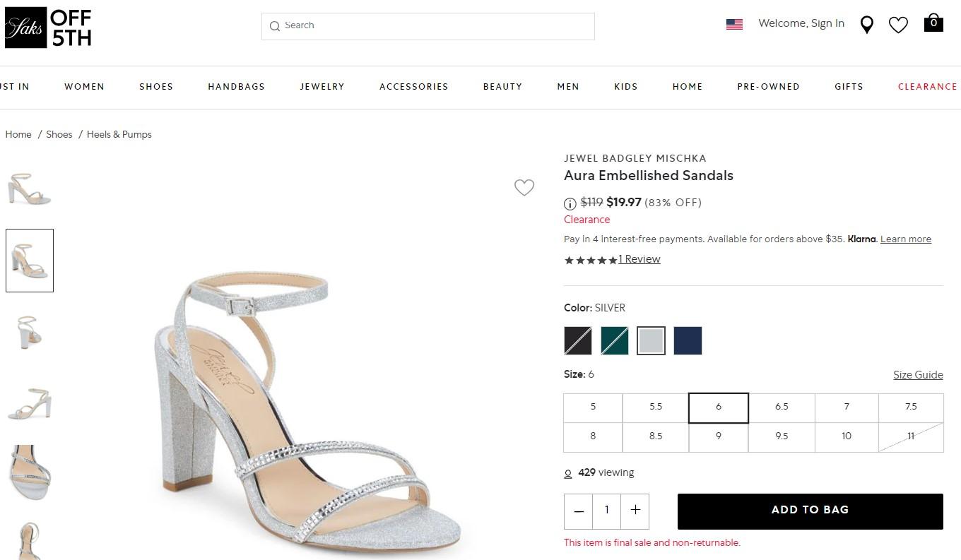Select size 7
This screenshot has height=560, width=961.
point(847,407)
